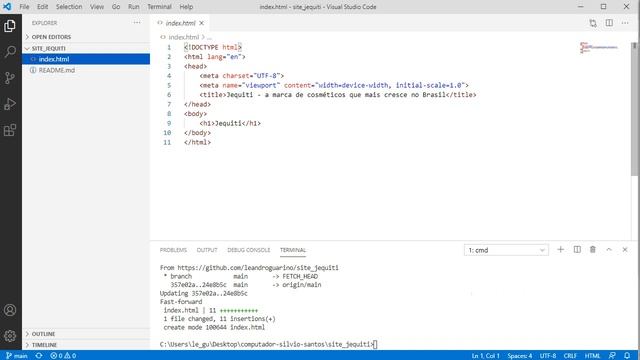Synchronize changes icon in status bar
This screenshot has width=640, height=360.
(x=39, y=356)
